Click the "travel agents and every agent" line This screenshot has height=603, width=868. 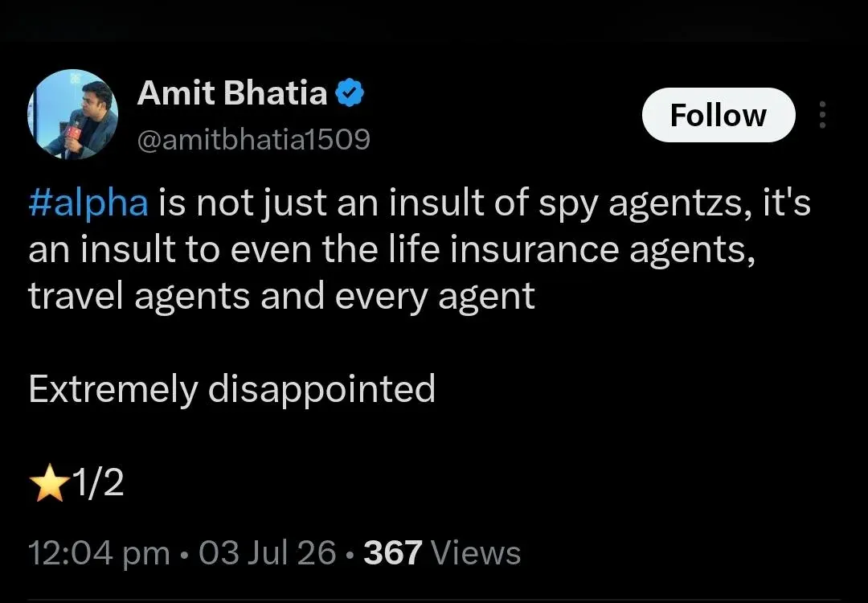click(281, 297)
